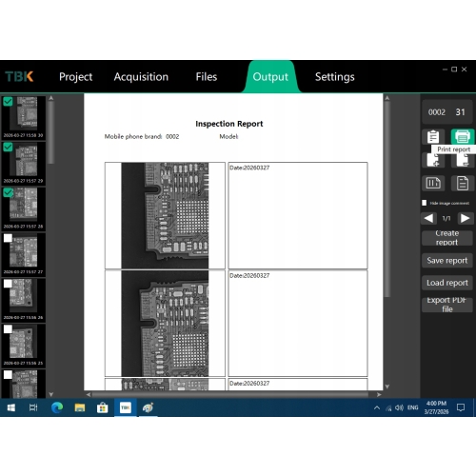Enable the Hide image comment checkbox
Viewport: 476px width, 476px height.
pyautogui.click(x=425, y=203)
